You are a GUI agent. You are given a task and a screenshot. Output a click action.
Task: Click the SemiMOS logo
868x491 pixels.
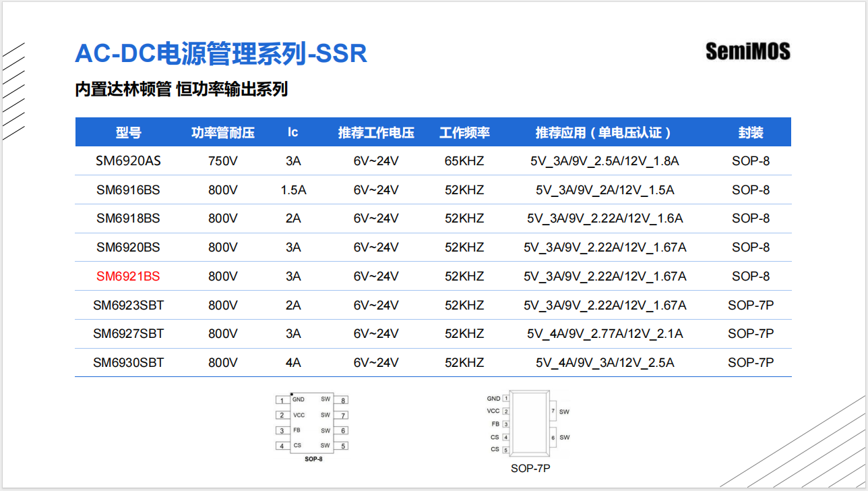click(747, 51)
